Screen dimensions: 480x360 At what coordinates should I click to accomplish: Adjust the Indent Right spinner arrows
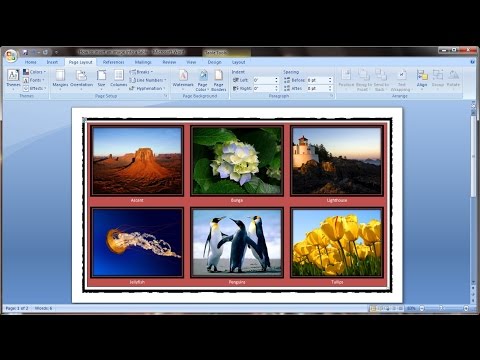tap(276, 88)
